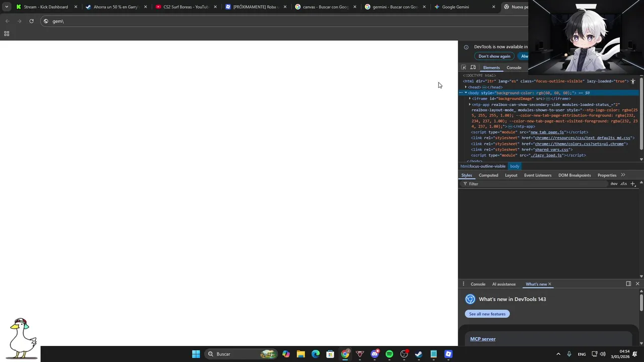This screenshot has height=362, width=644.
Task: Open the Computed styles tab
Action: coord(489,175)
